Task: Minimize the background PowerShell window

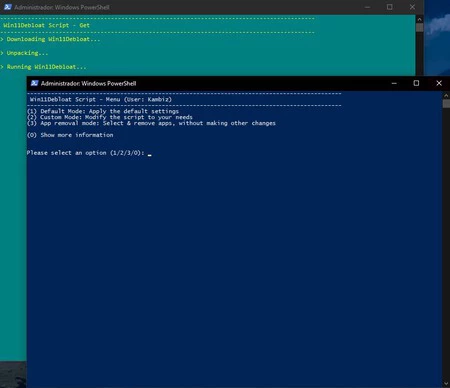Action: [x=367, y=7]
